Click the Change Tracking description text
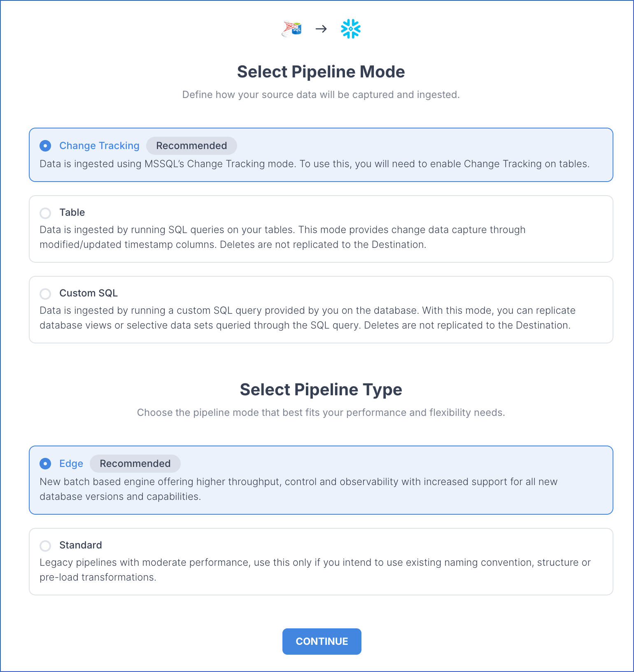Viewport: 634px width, 672px height. [x=315, y=164]
